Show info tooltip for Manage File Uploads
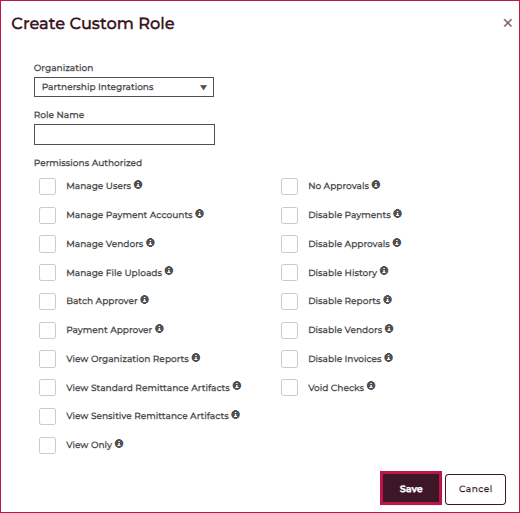This screenshot has width=520, height=513. (x=169, y=270)
